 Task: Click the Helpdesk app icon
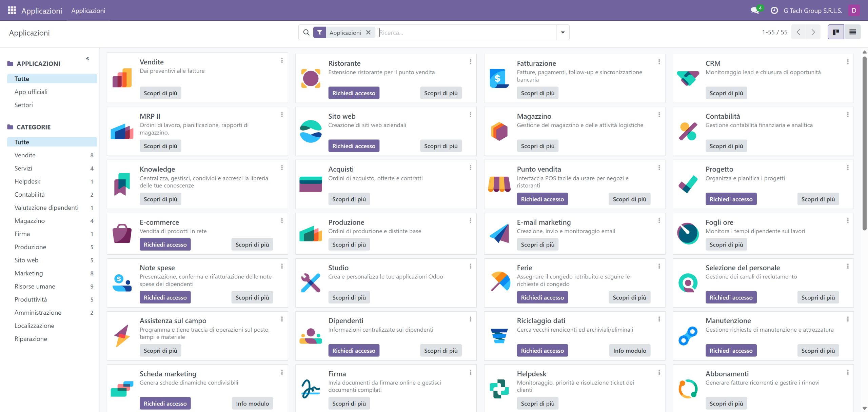[x=499, y=389]
